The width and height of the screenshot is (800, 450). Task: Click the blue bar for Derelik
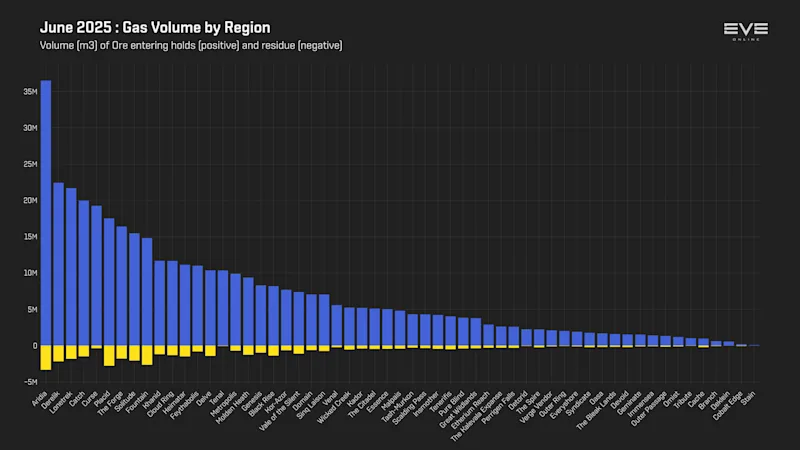coord(59,264)
